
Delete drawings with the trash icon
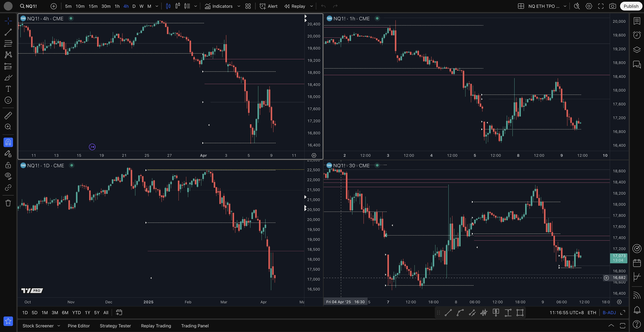click(x=8, y=203)
